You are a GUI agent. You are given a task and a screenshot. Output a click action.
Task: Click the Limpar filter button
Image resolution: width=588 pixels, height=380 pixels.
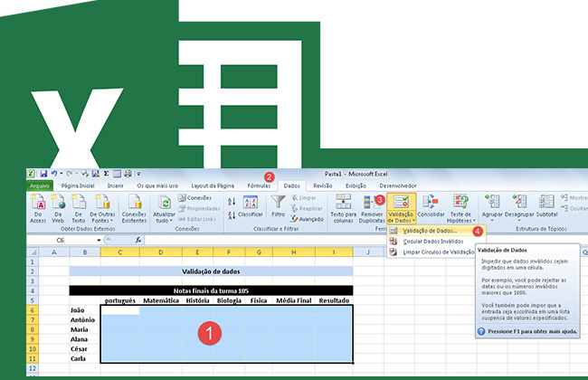pos(304,197)
